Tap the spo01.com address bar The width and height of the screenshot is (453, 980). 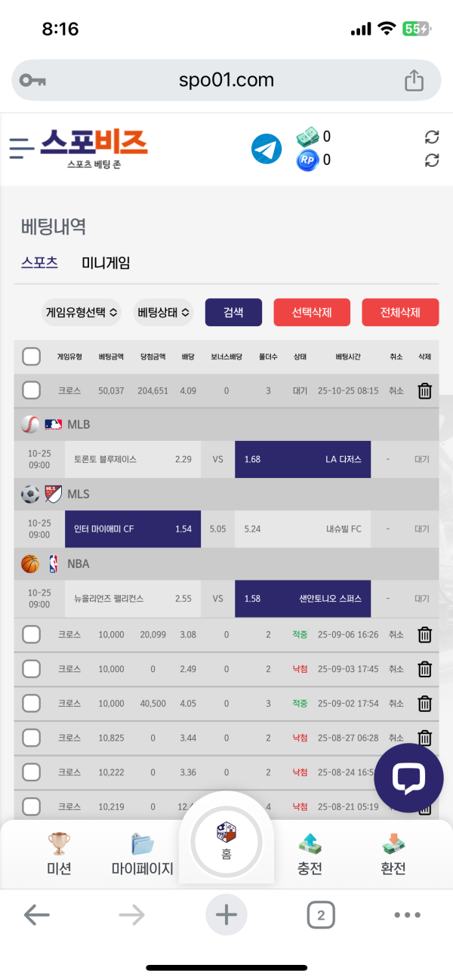click(x=226, y=81)
